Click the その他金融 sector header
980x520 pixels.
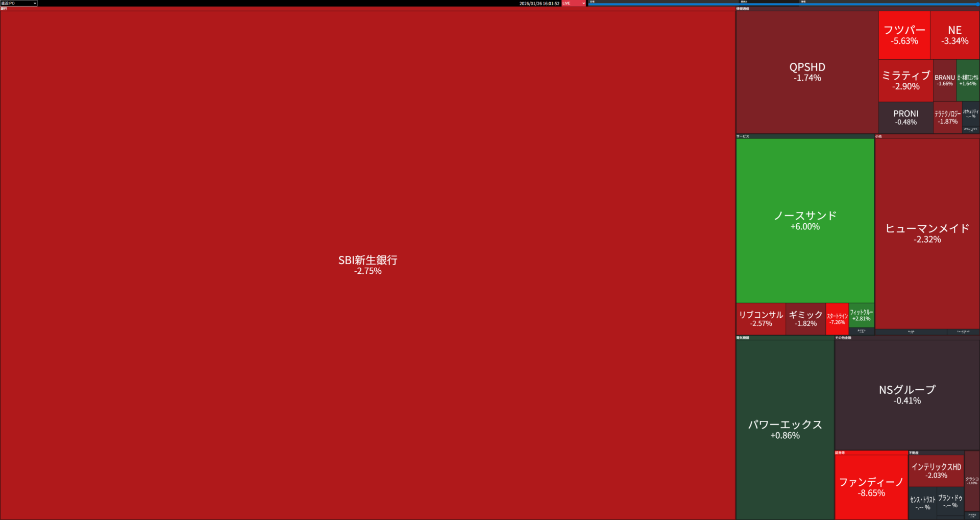[843, 338]
